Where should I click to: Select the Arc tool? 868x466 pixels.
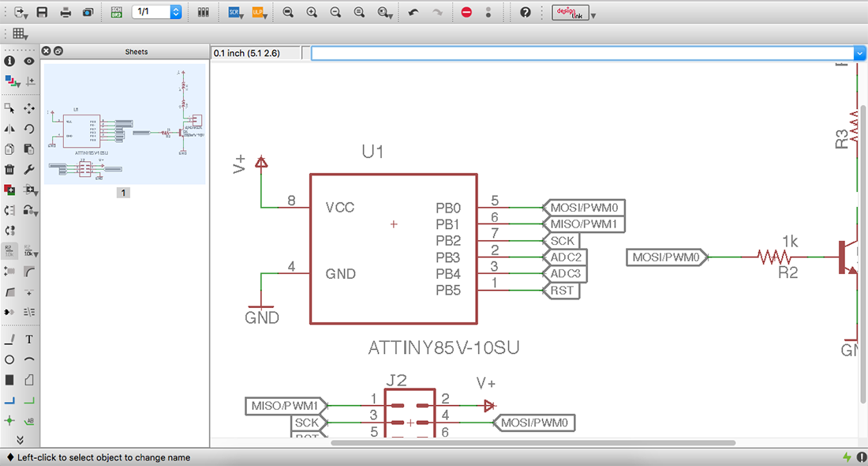point(29,359)
